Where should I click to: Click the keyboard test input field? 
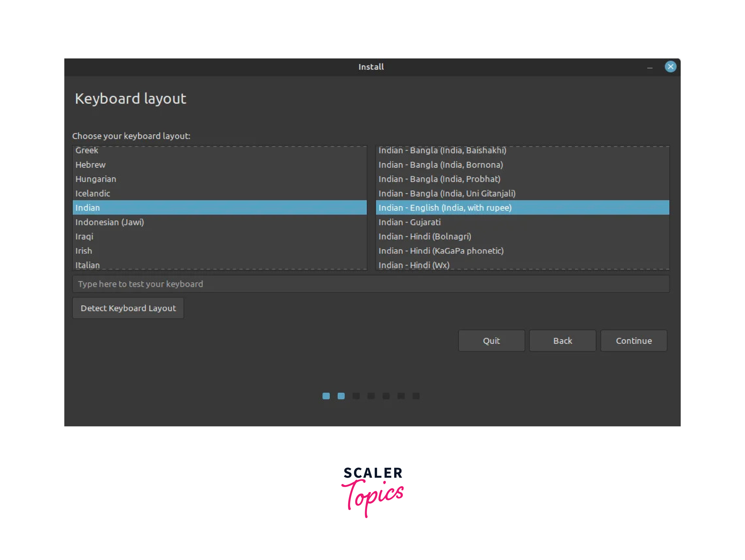[x=371, y=284]
